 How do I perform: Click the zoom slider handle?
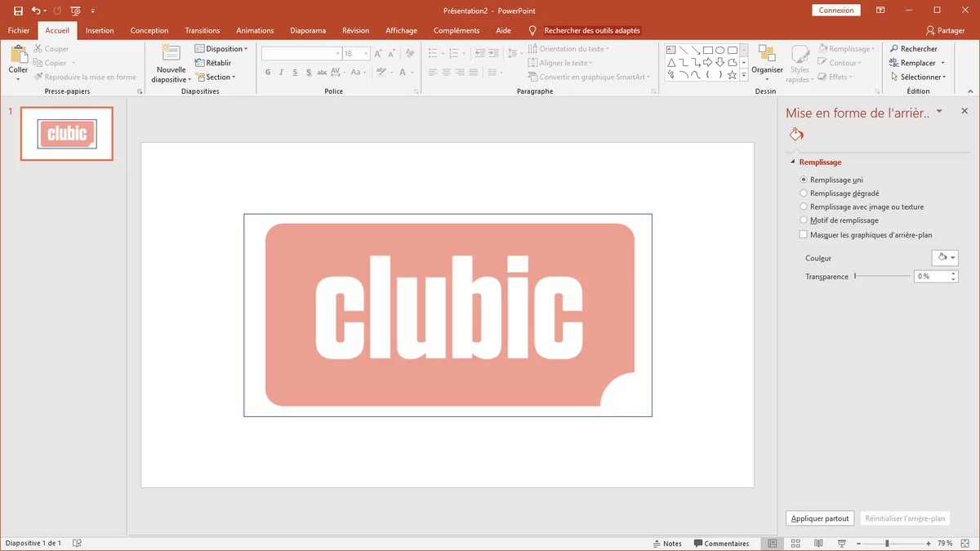[x=887, y=543]
